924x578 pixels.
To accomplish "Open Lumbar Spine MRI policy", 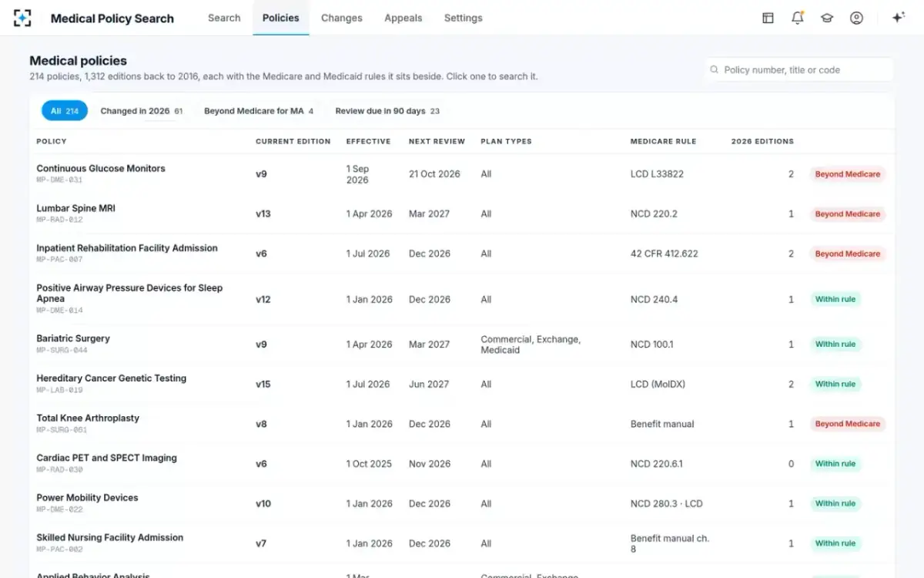I will [75, 208].
